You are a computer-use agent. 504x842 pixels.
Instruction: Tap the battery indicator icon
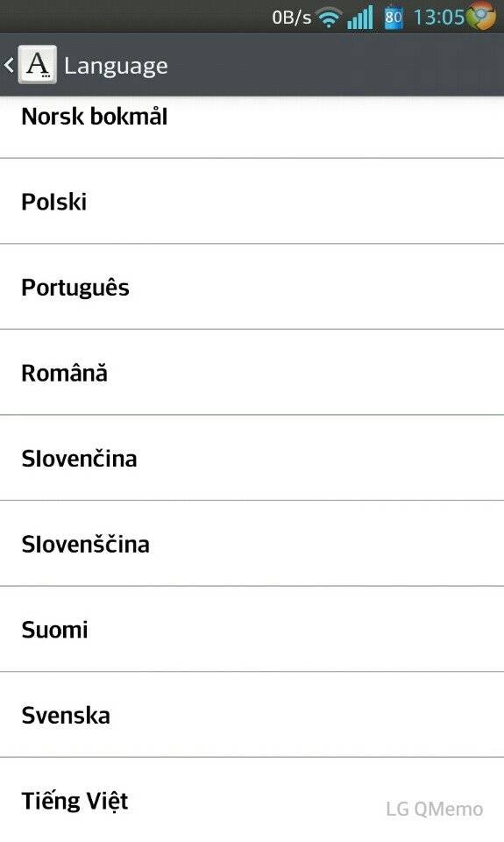pos(394,18)
